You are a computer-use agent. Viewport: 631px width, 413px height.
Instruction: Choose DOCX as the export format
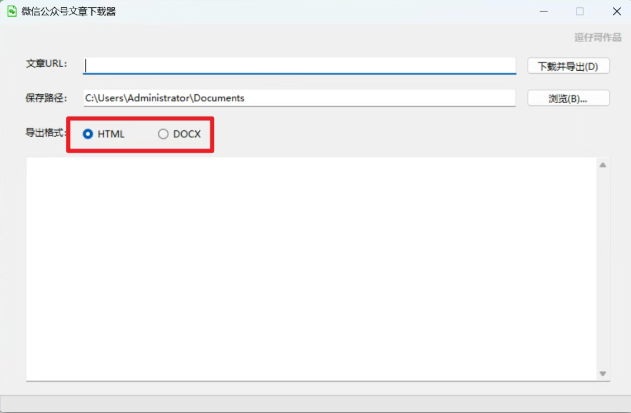(x=164, y=134)
